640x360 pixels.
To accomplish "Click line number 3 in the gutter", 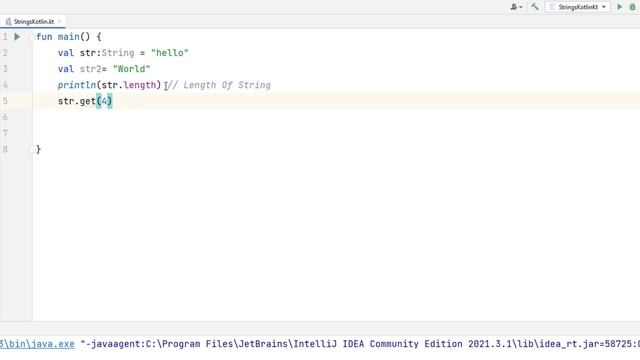I will (x=5, y=69).
